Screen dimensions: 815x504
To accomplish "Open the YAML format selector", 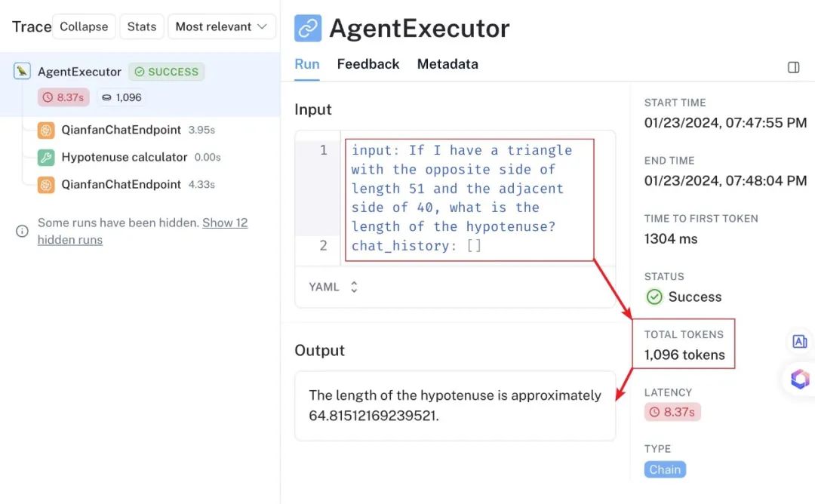I will pyautogui.click(x=334, y=287).
